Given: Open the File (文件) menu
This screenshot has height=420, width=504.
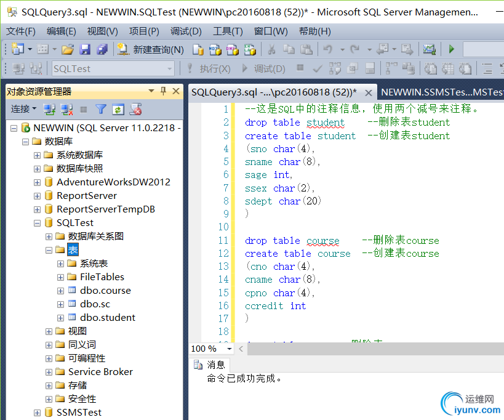Looking at the screenshot, I should [21, 31].
